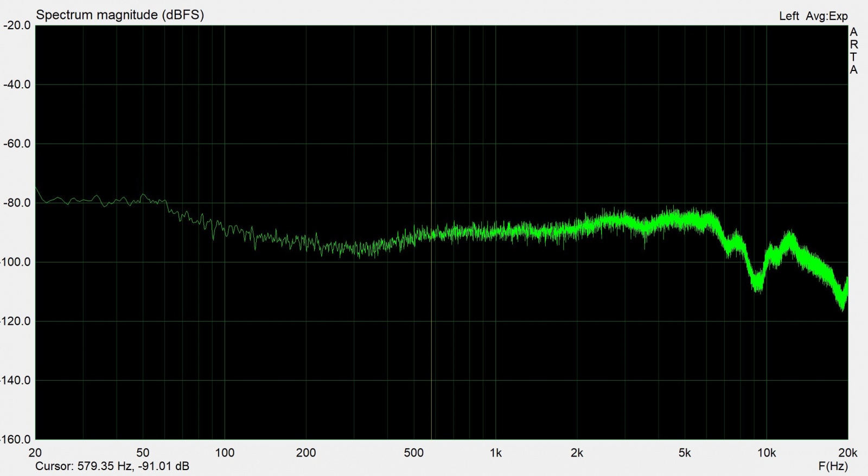Click the '200' frequency axis label
The width and height of the screenshot is (868, 476).
[x=306, y=453]
